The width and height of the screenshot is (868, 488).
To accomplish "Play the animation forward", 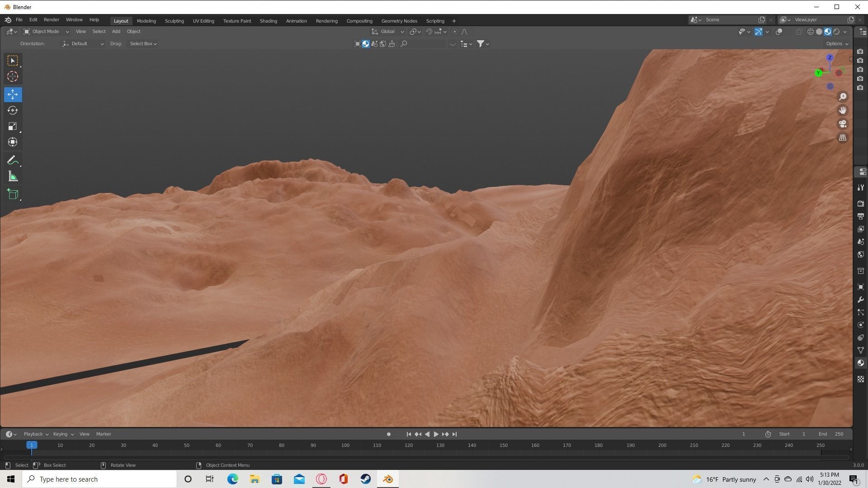I will (x=436, y=434).
